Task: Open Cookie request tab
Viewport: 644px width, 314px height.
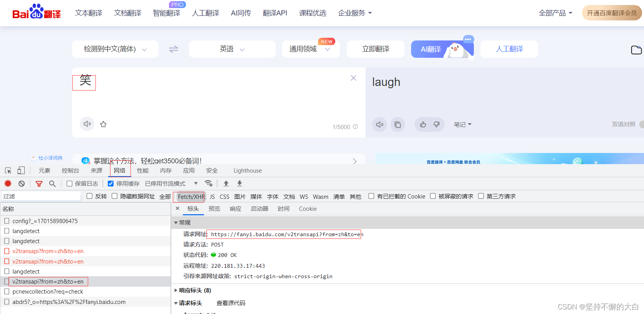Action: click(x=308, y=209)
